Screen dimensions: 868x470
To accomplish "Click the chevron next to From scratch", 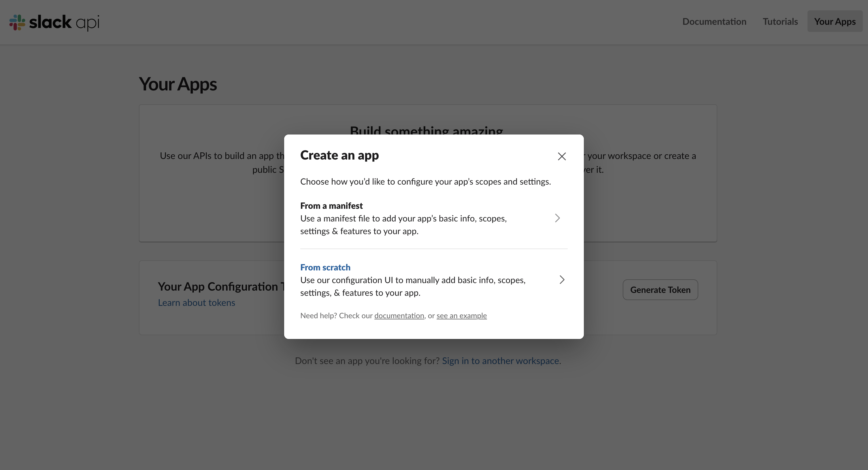I will coord(561,279).
